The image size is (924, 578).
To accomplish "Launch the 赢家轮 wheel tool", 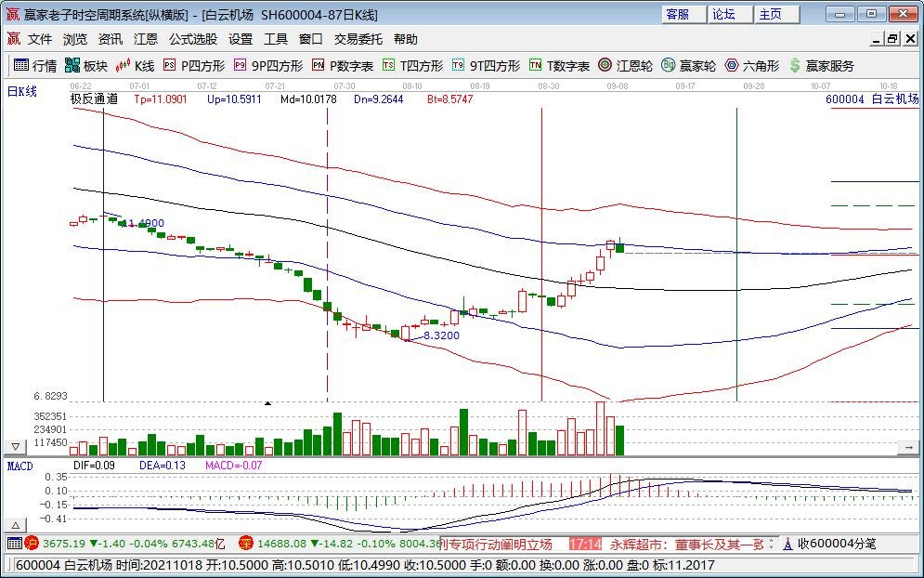I will click(688, 65).
